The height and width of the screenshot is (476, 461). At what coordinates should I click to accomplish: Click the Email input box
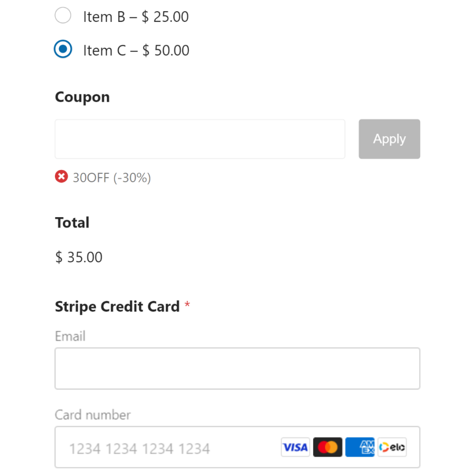coord(237,368)
